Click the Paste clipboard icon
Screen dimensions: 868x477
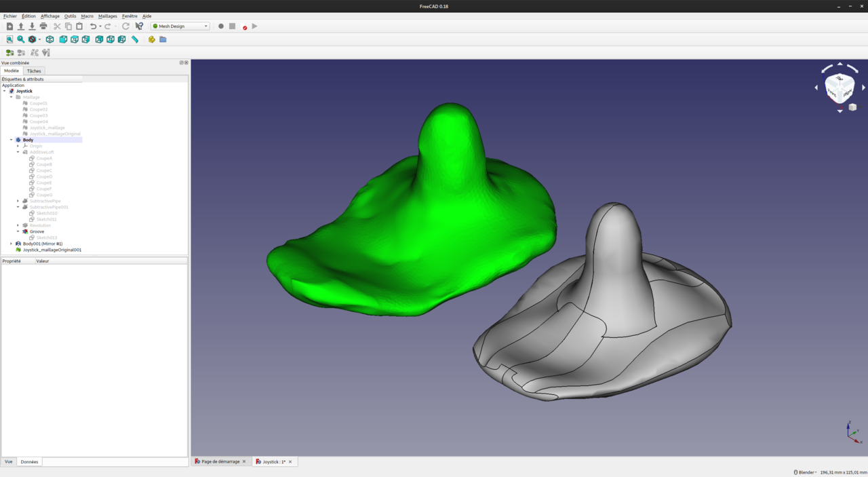coord(79,26)
